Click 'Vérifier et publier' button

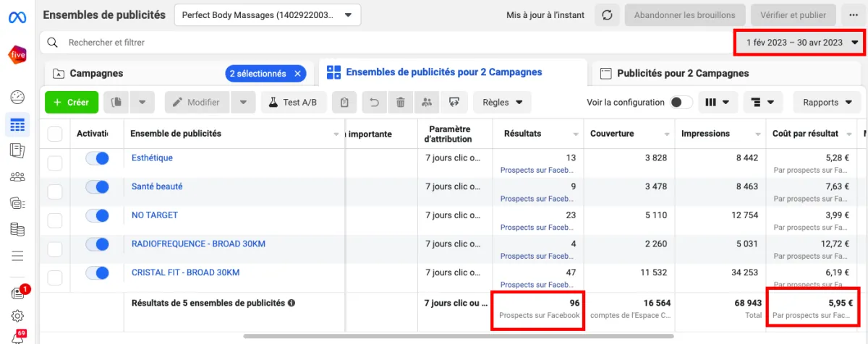(793, 15)
